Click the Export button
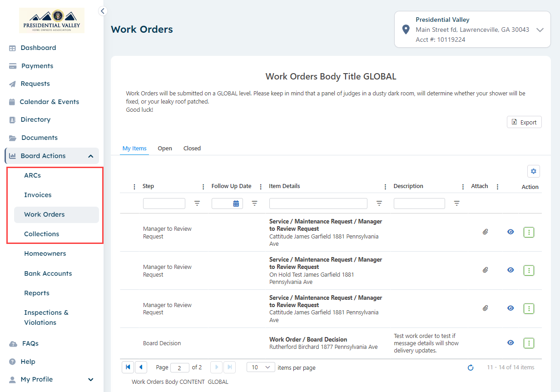 [524, 122]
